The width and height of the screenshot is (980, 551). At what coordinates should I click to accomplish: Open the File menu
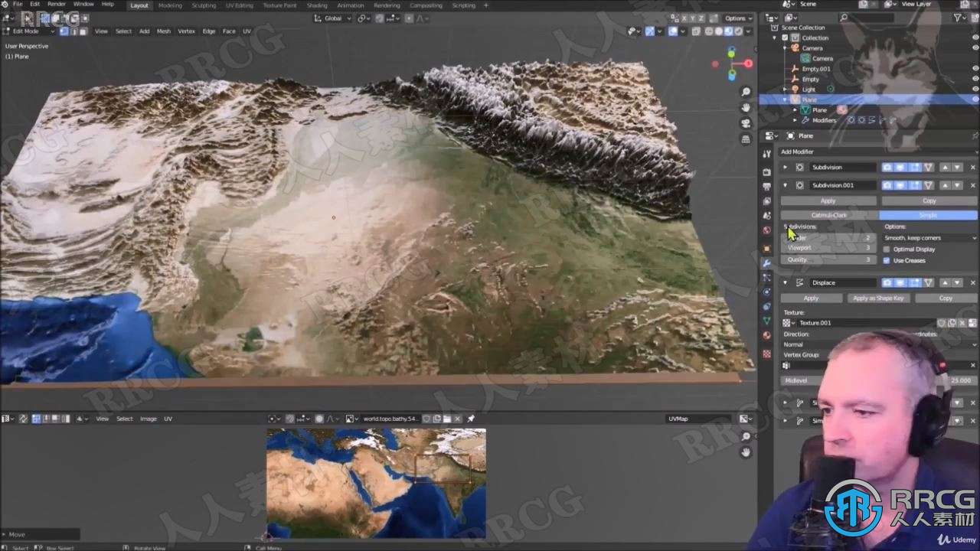click(x=17, y=5)
